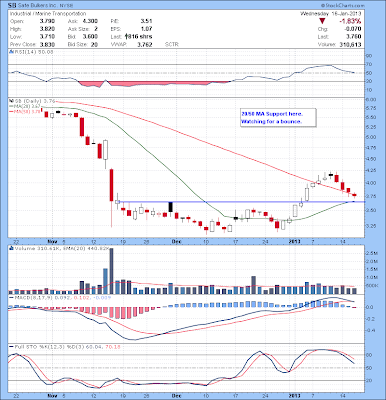This screenshot has height=400, width=386.
Task: Click the Bid Size value 20
Action: click(94, 44)
